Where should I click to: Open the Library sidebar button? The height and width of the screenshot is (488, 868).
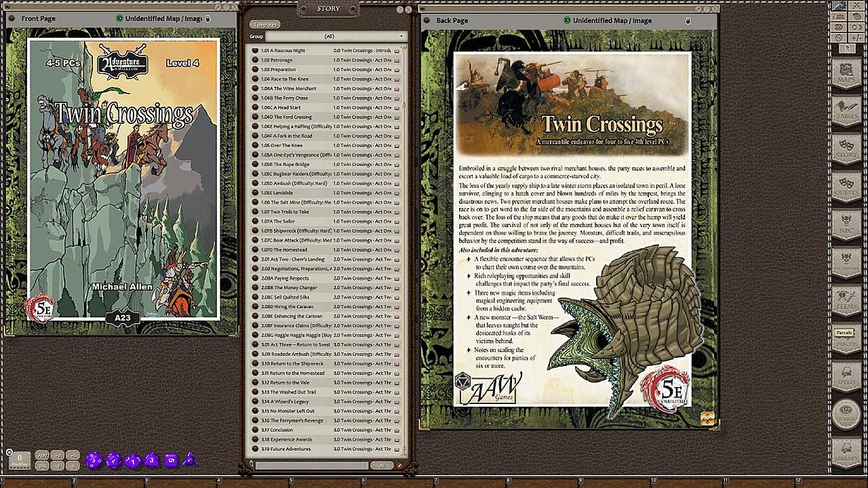click(846, 451)
